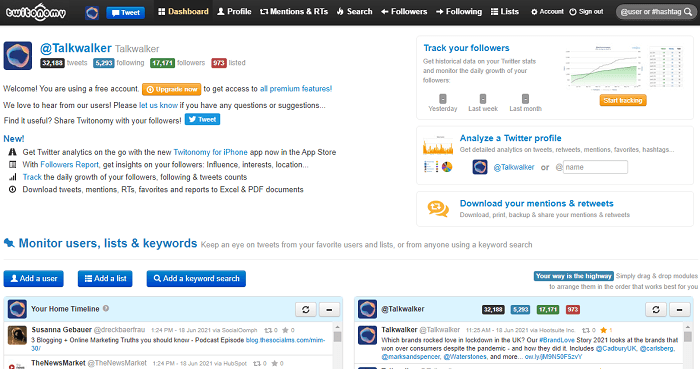Image resolution: width=700 pixels, height=369 pixels.
Task: Click the name input field in Analyze panel
Action: click(x=595, y=167)
